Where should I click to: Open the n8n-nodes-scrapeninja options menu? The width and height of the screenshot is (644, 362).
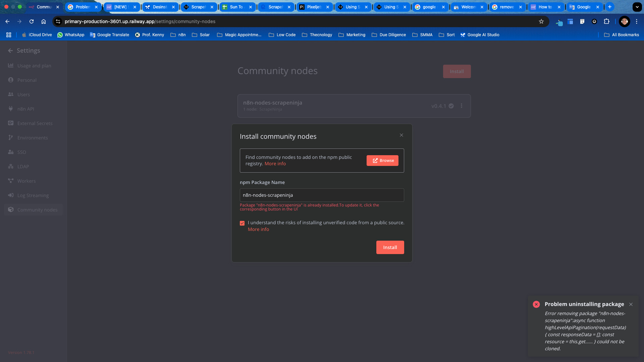click(462, 106)
